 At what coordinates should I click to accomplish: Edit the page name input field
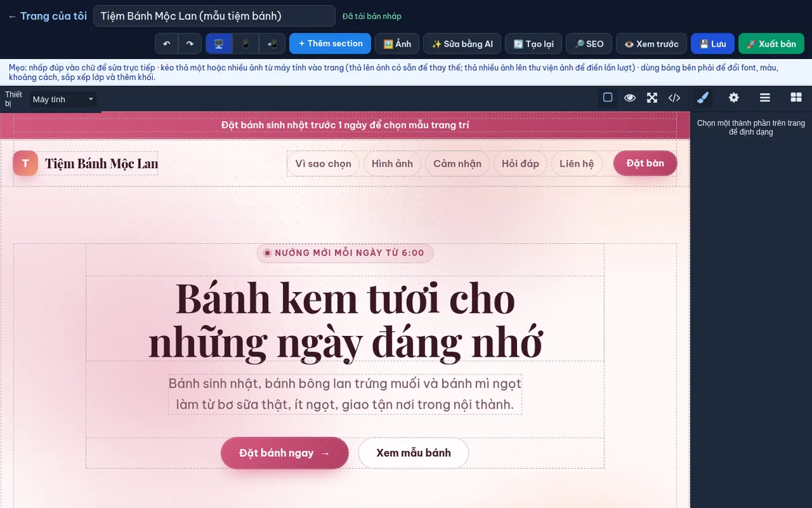[214, 16]
